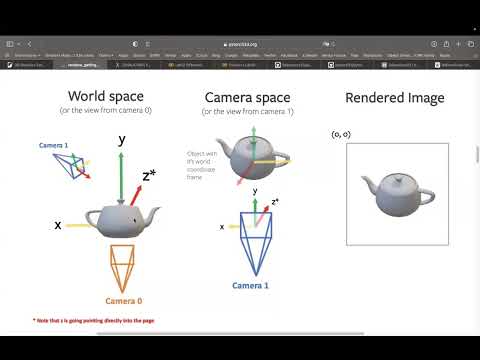Click the translate icon in address bar
The image size is (480, 360).
point(326,44)
